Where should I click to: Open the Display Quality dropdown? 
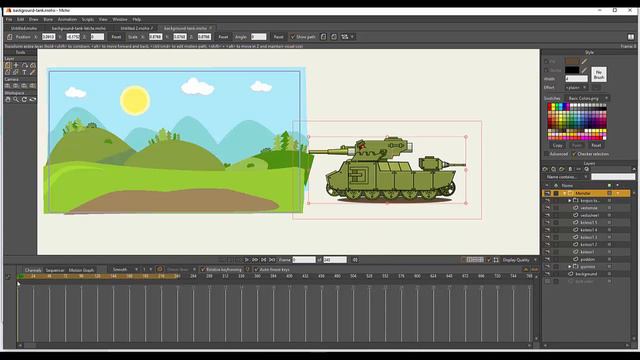520,260
